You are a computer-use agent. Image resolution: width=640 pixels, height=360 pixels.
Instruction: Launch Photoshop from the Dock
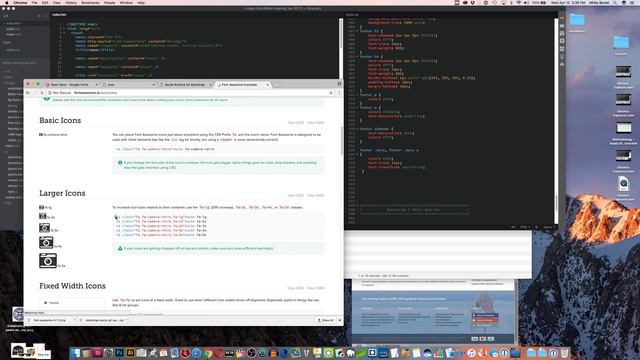[120, 353]
